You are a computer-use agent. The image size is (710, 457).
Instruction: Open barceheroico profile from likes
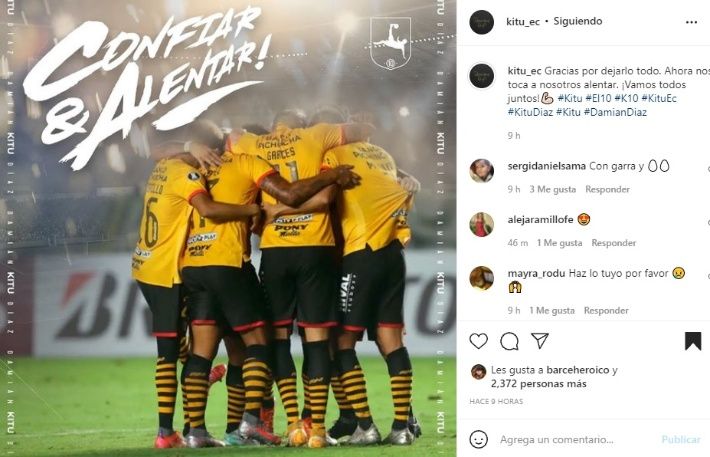(x=578, y=370)
